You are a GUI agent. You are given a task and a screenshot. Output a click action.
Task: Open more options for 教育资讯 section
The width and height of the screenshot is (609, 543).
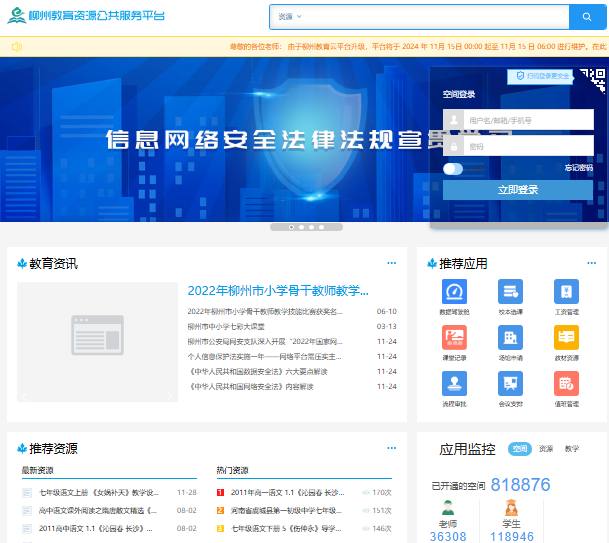coord(392,263)
